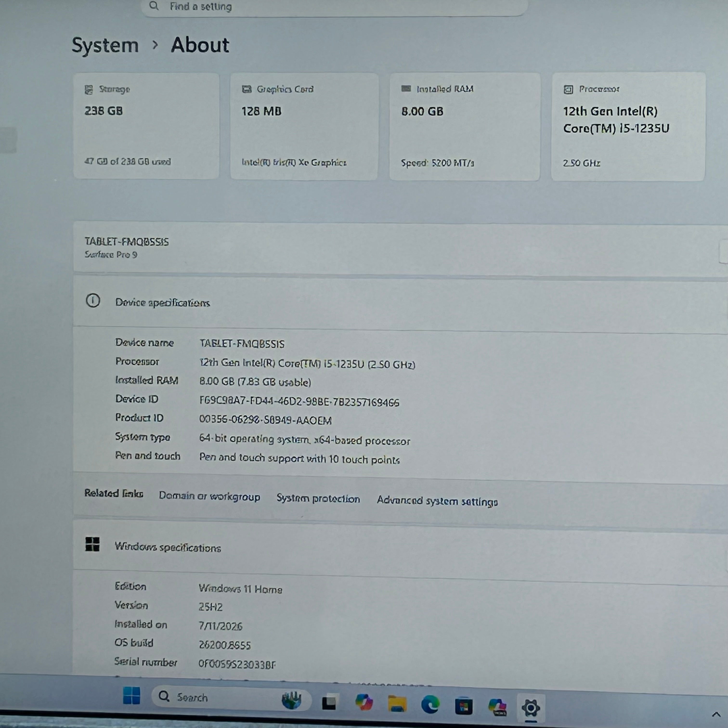Image resolution: width=728 pixels, height=728 pixels.
Task: Click "Pen and touch support with 10 touch points"
Action: tap(299, 458)
